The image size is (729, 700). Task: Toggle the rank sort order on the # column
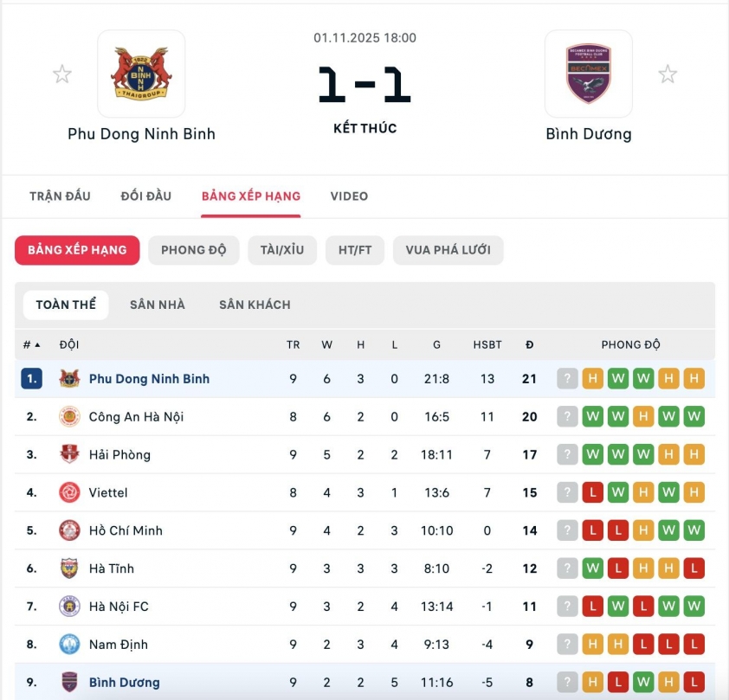[x=33, y=344]
